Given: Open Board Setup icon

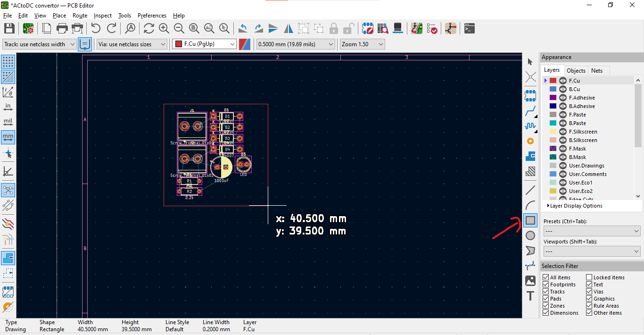Looking at the screenshot, I should 28,28.
